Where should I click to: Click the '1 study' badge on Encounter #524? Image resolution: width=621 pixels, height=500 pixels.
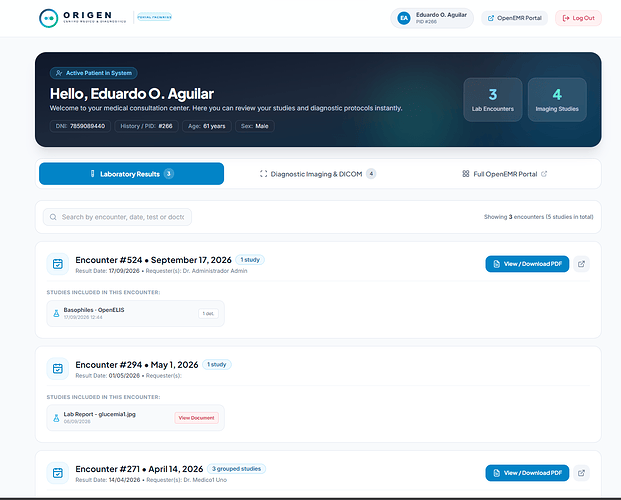point(250,260)
